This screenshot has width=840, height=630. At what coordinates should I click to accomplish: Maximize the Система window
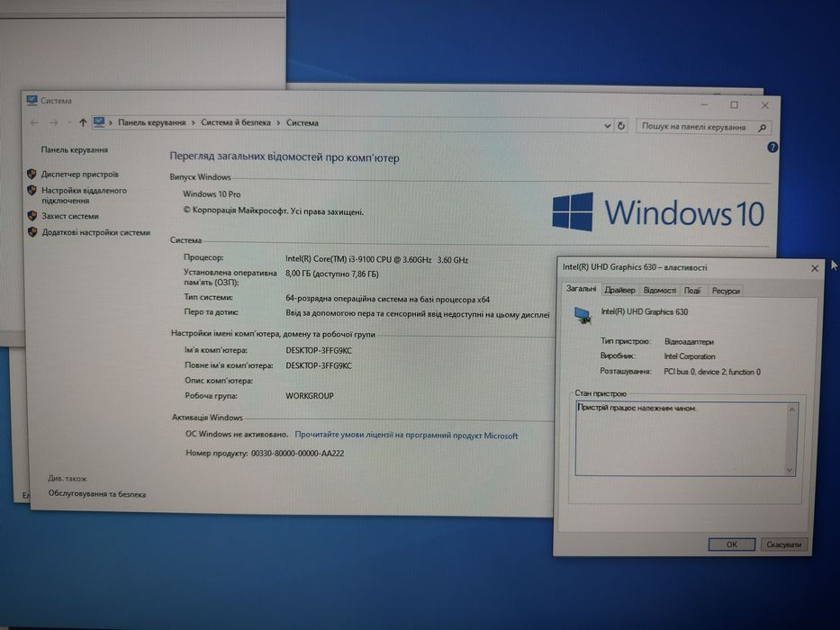735,105
